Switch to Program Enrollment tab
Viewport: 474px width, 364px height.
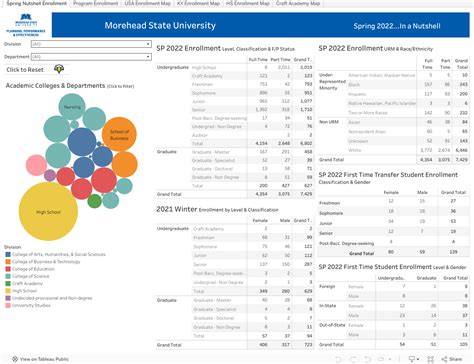click(96, 3)
